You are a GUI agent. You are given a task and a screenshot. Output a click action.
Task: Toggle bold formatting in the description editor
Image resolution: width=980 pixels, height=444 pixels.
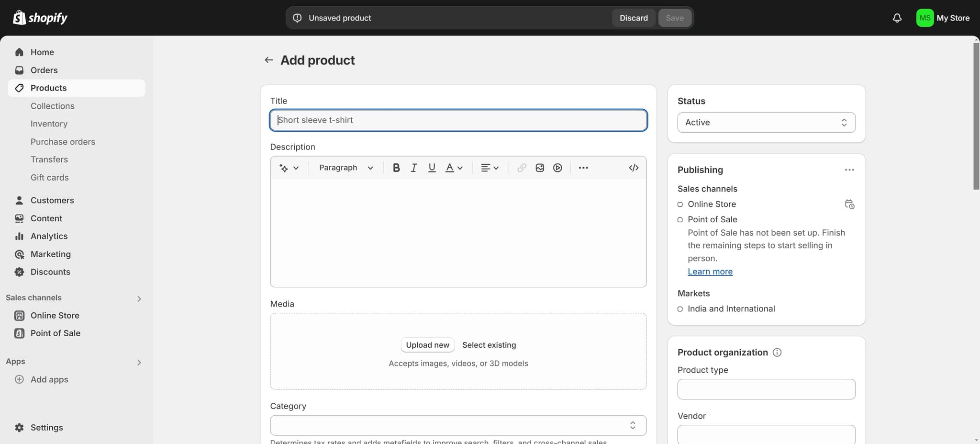[396, 168]
